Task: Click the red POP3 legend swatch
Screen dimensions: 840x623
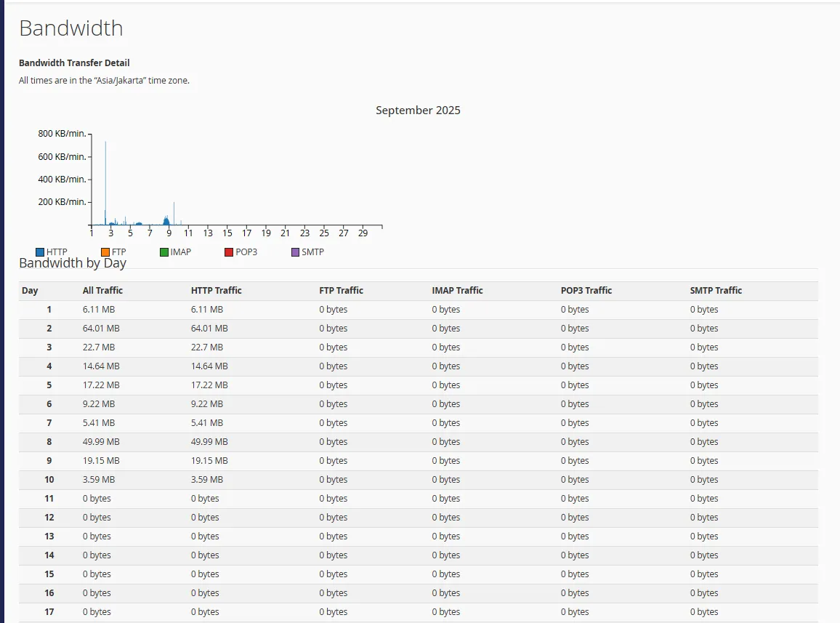Action: point(229,252)
